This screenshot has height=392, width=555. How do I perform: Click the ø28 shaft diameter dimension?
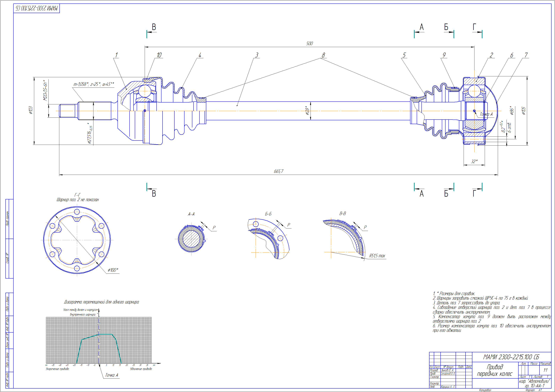coord(307,111)
